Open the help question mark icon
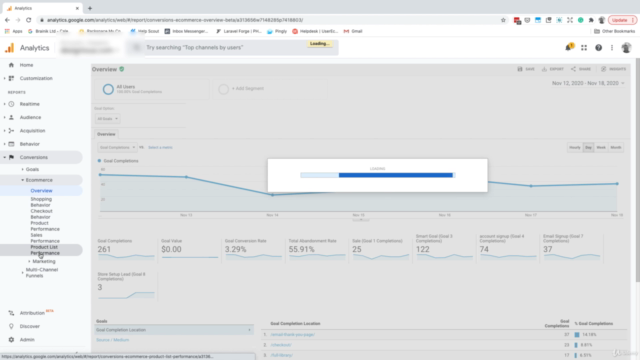 tap(598, 48)
